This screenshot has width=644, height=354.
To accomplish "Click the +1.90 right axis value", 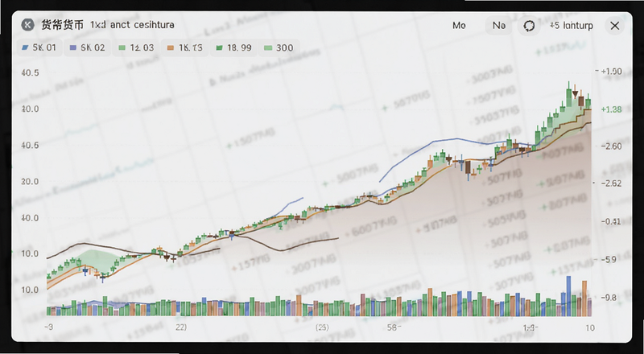I will click(611, 72).
